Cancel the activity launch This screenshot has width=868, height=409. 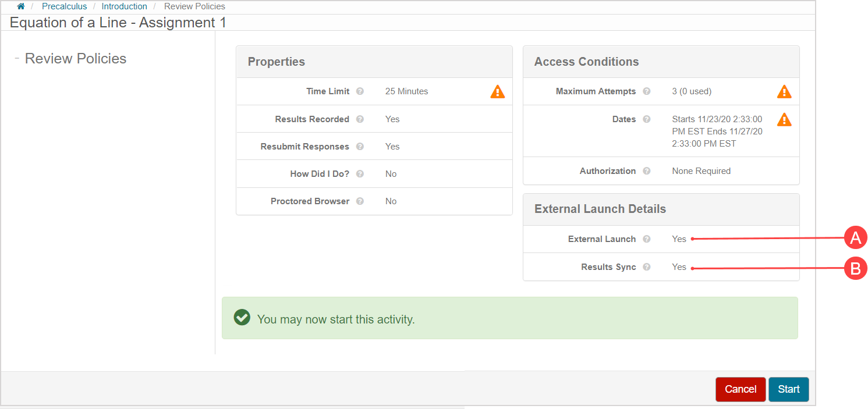741,389
